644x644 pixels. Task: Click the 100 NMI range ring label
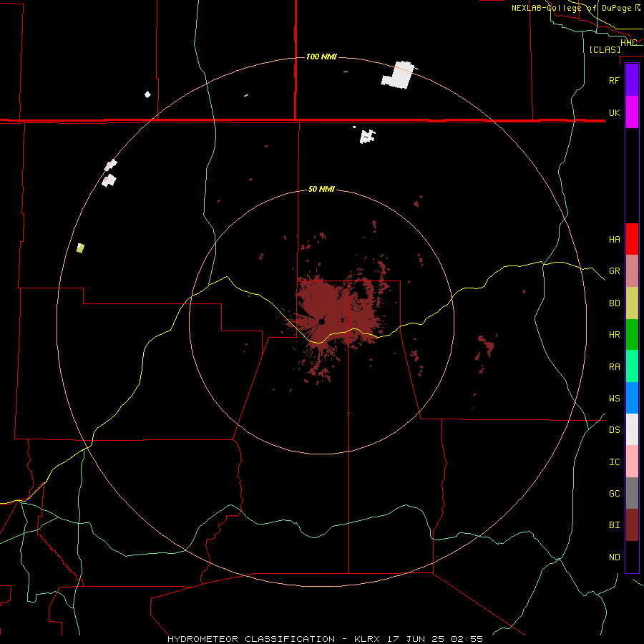321,57
